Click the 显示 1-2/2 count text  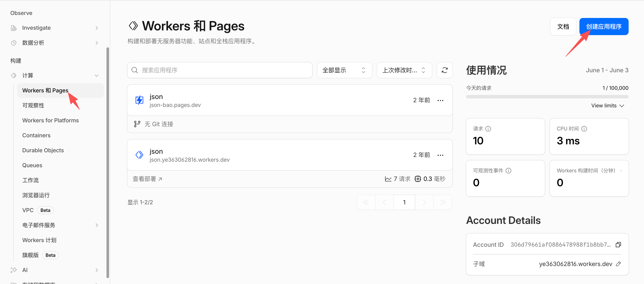[x=140, y=202]
